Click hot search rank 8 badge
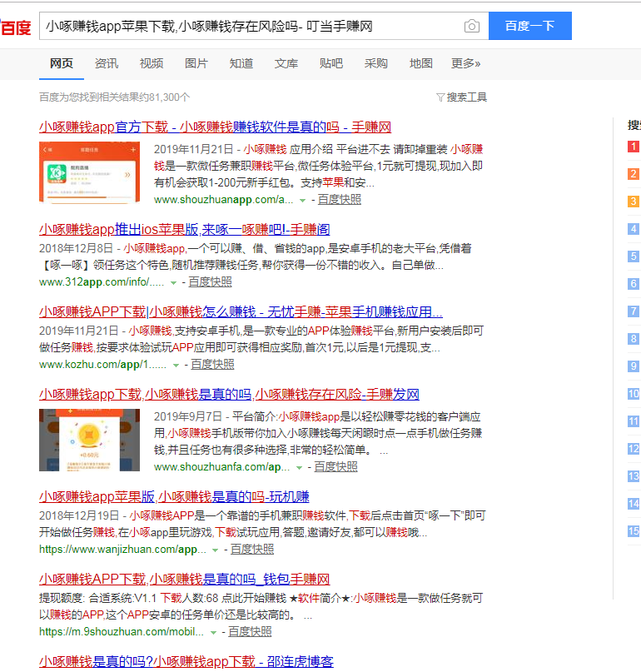641x672 pixels. click(634, 339)
